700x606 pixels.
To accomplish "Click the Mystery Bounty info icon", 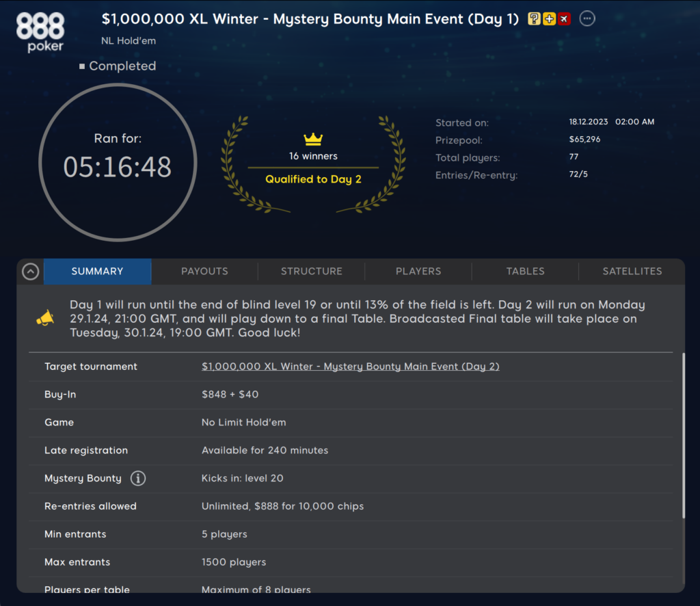I will coord(137,479).
